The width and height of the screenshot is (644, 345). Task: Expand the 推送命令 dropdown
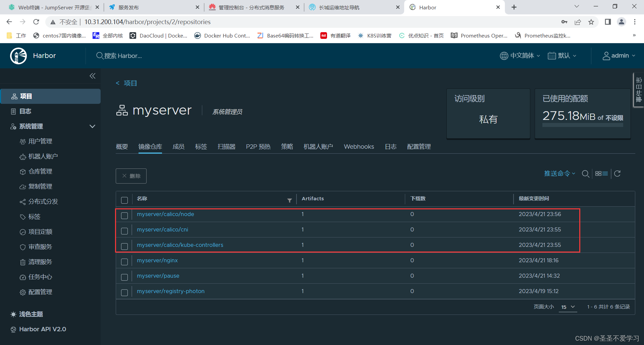click(x=559, y=174)
